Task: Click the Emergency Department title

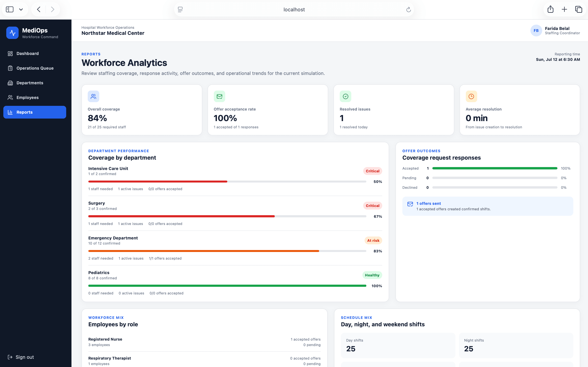Action: [113, 238]
